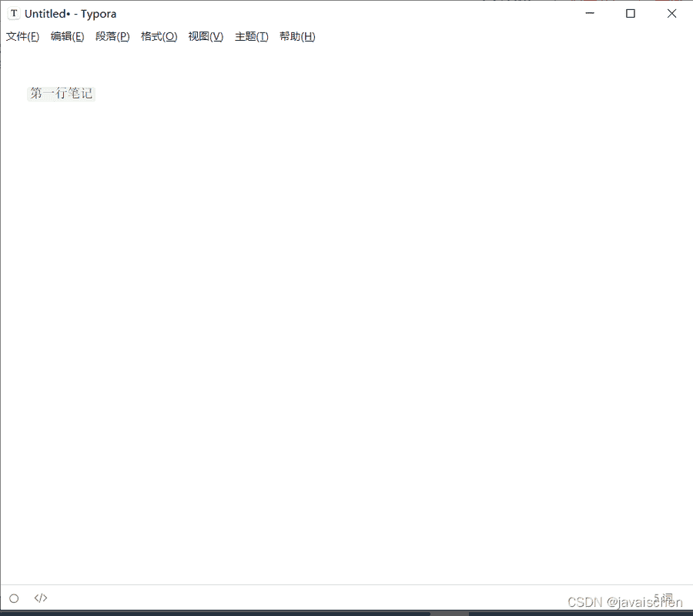Minimize the Typora window
This screenshot has width=693, height=616.
coord(590,14)
